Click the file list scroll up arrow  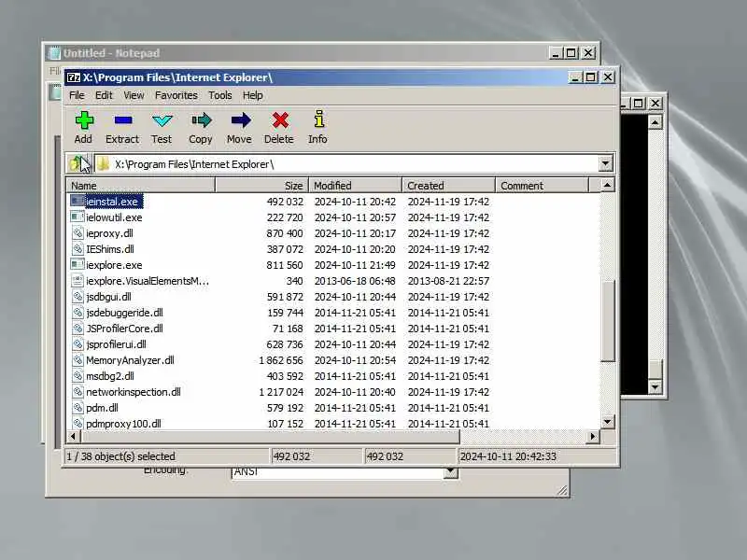[x=608, y=185]
